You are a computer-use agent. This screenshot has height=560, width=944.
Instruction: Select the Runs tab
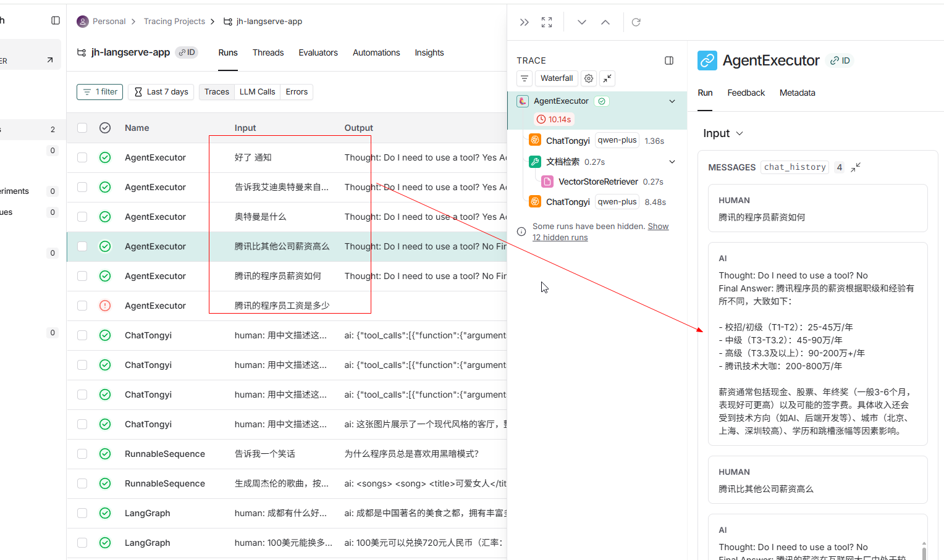[228, 52]
